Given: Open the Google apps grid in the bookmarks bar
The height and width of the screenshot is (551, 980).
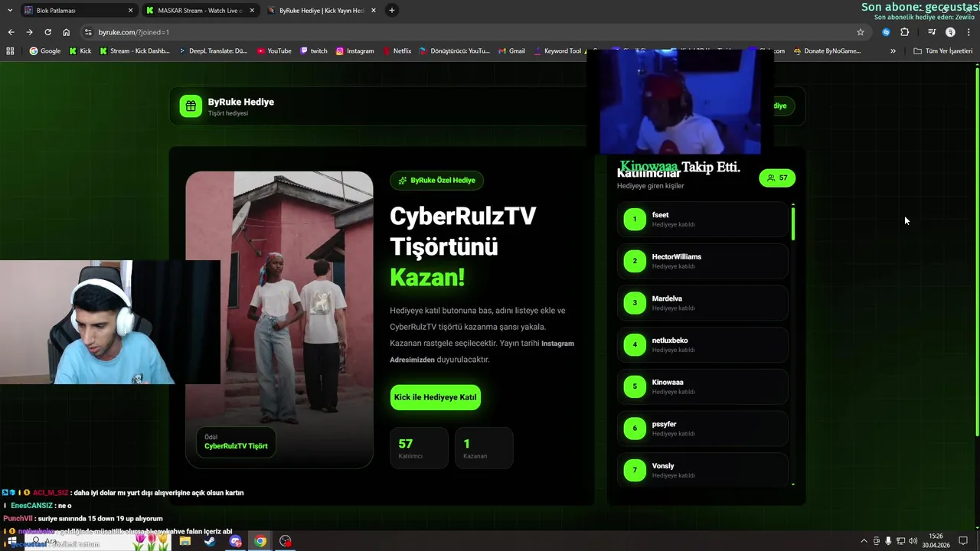Looking at the screenshot, I should tap(10, 51).
